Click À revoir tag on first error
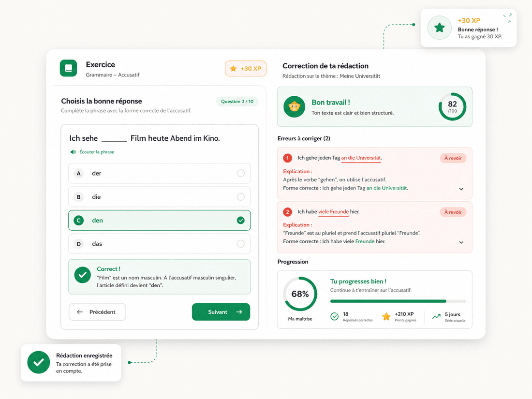The width and height of the screenshot is (532, 399). point(453,158)
